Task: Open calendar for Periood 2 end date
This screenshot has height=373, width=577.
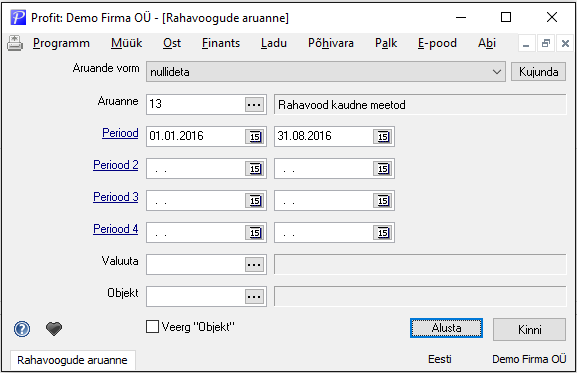Action: [383, 169]
